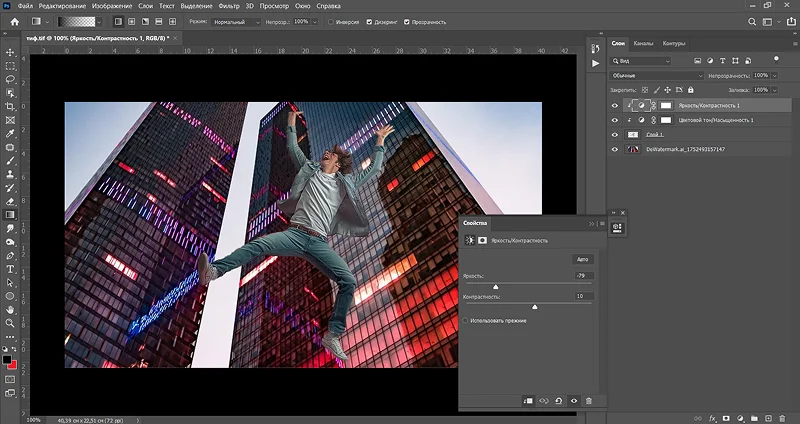The height and width of the screenshot is (424, 800).
Task: Select the Pen tool
Action: [10, 256]
